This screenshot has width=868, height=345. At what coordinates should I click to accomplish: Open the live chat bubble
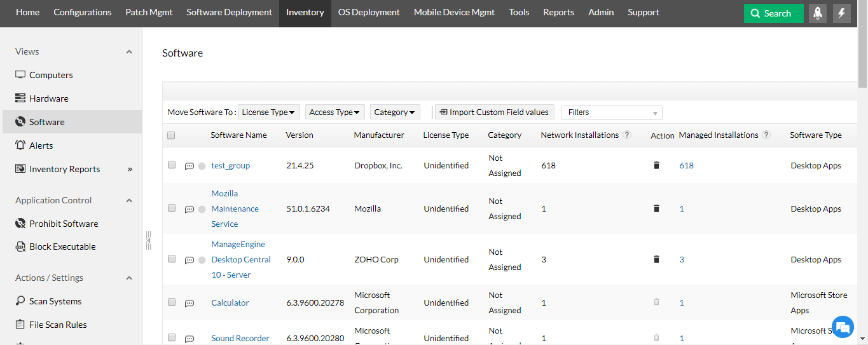point(843,327)
